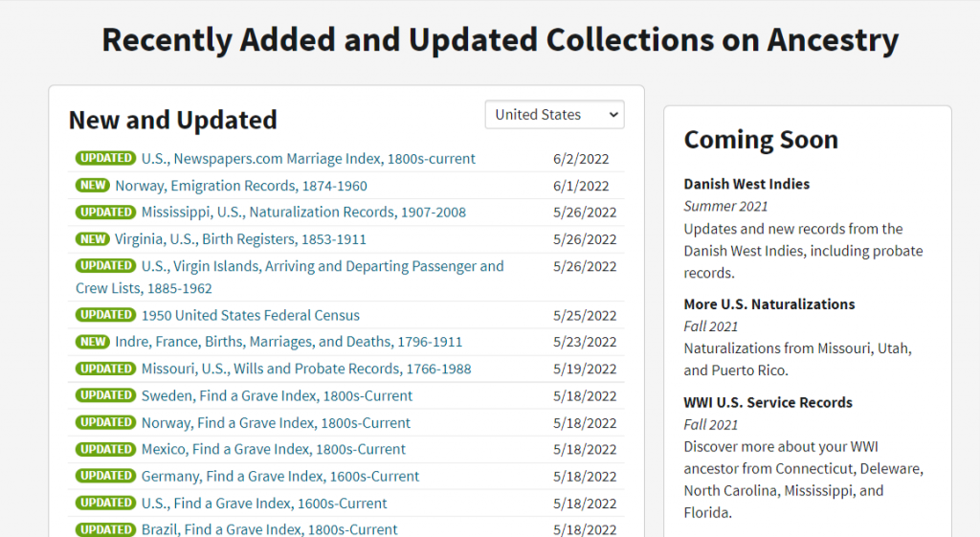Open U.S., Find a Grave Index, 1600s-Current
The image size is (980, 537).
(264, 503)
